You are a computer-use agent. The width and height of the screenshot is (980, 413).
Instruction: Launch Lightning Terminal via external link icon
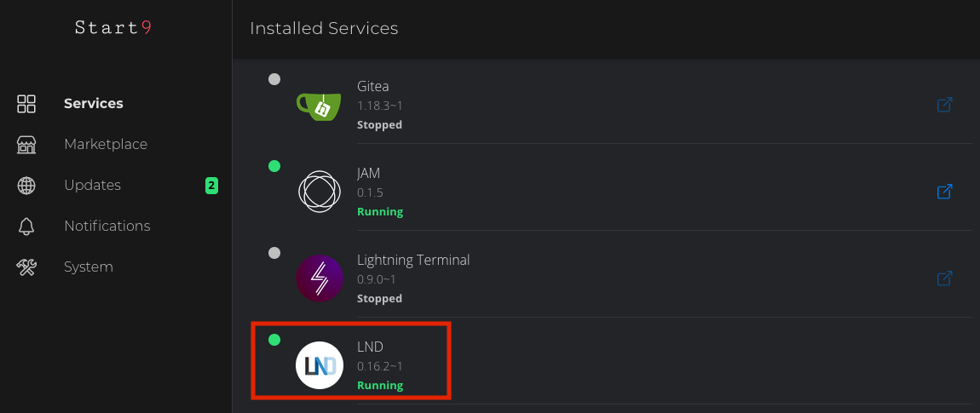[944, 278]
